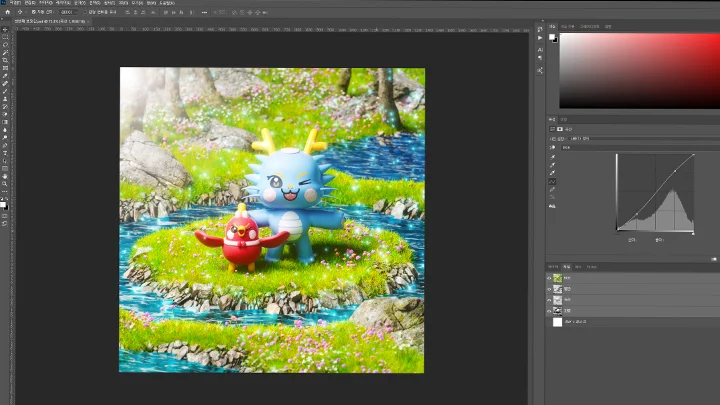Image resolution: width=720 pixels, height=405 pixels.
Task: Toggle the Auto-Select checkbox
Action: point(34,12)
